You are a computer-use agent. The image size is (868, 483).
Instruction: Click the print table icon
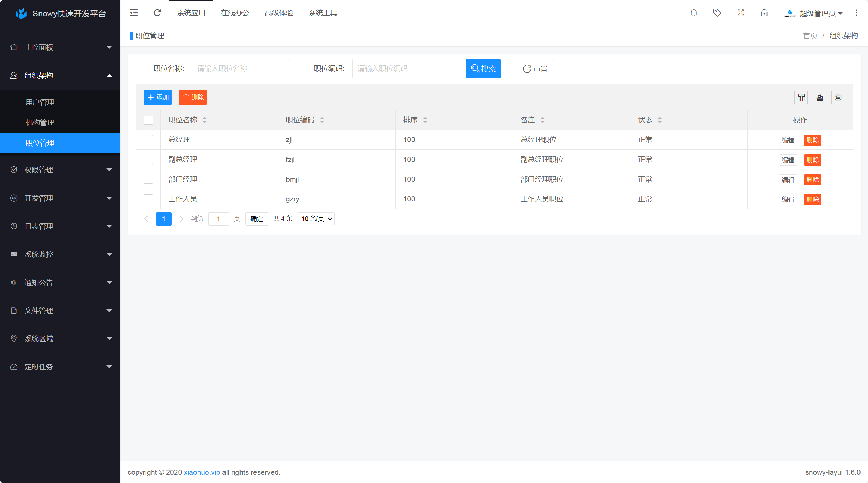tap(838, 97)
